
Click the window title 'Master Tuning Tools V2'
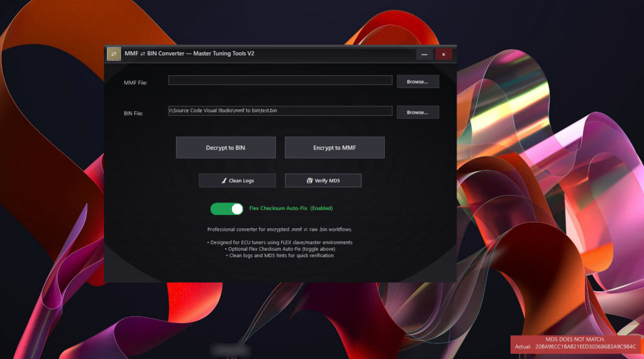(189, 54)
